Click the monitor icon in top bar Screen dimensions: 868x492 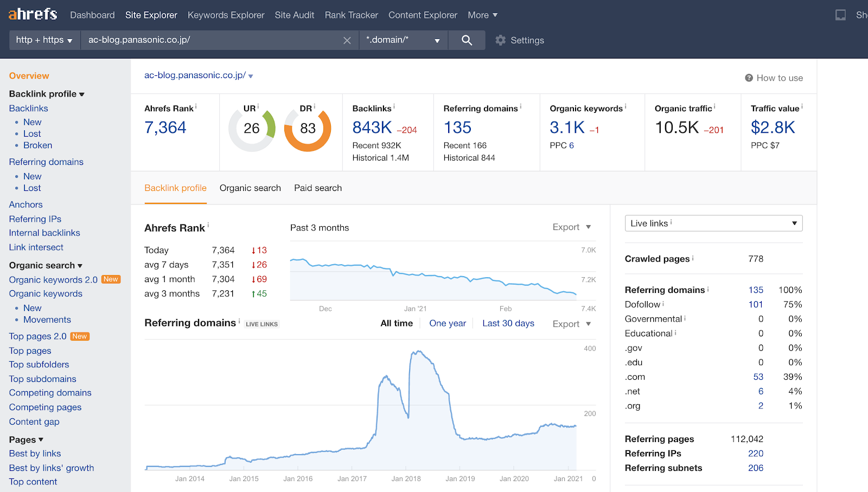840,15
